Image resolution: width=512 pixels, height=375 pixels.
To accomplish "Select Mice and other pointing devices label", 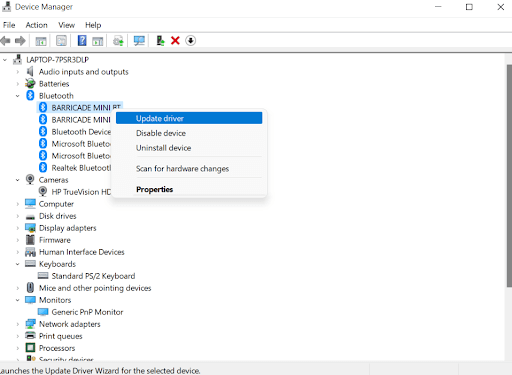I will 95,288.
